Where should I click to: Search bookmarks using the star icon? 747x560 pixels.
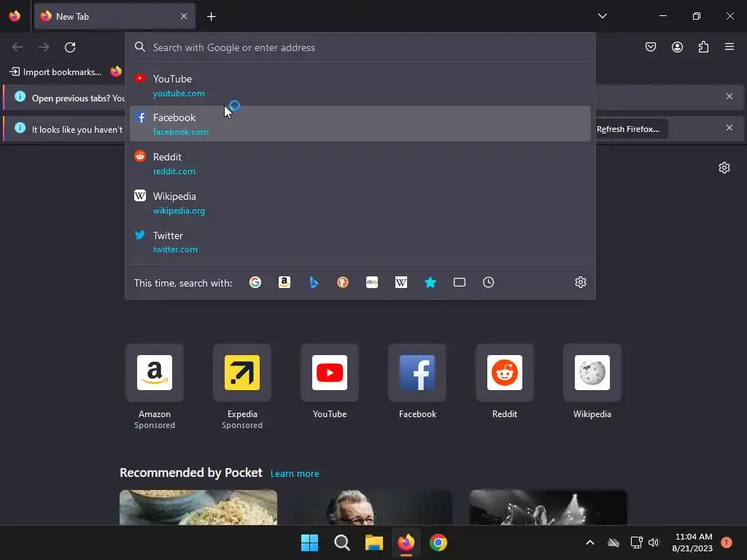tap(430, 282)
